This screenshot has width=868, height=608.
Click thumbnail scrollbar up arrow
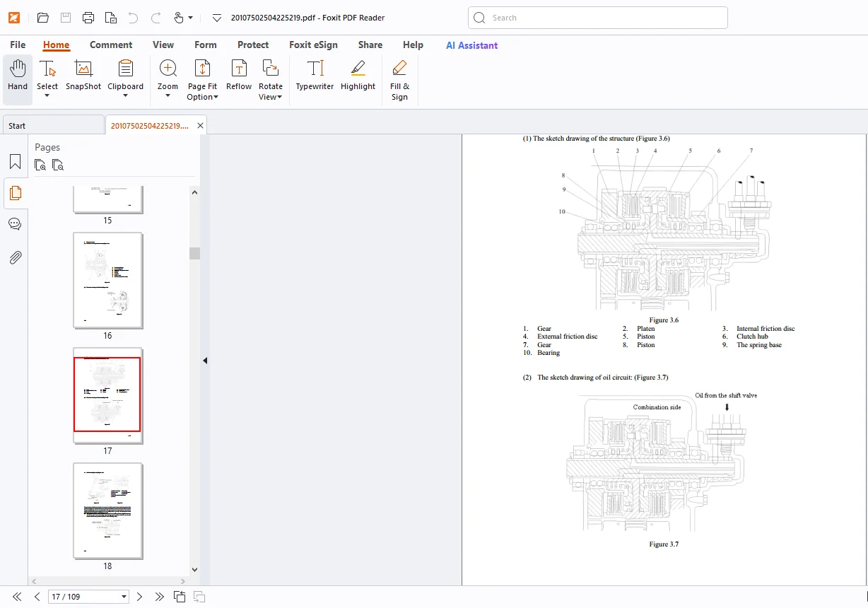coord(195,192)
